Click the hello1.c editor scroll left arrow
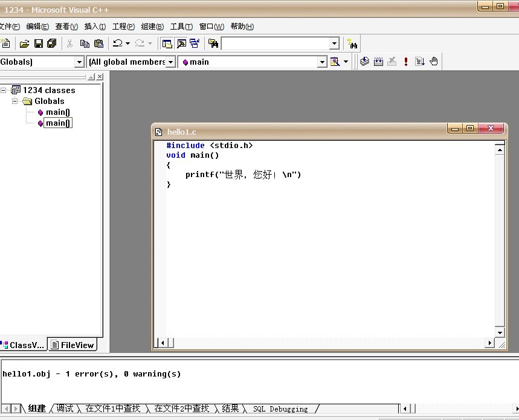This screenshot has height=420, width=519. point(163,343)
